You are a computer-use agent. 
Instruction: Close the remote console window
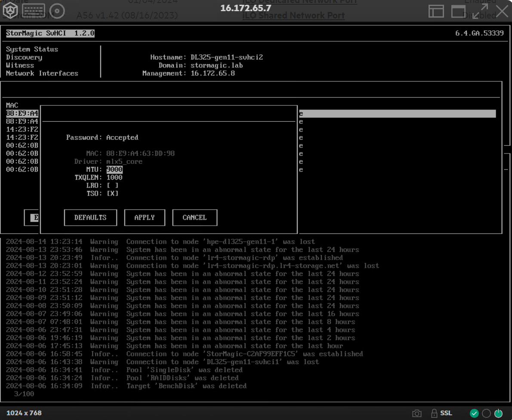pyautogui.click(x=502, y=11)
